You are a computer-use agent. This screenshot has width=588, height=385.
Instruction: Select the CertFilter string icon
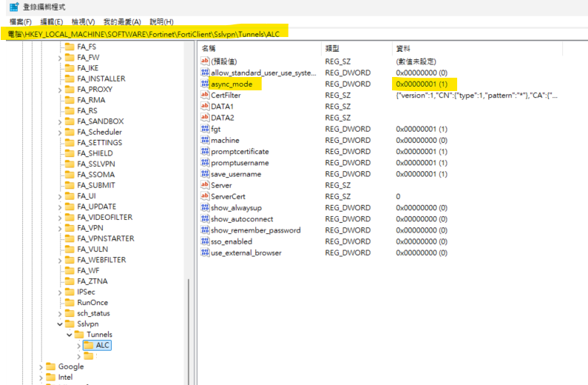coord(205,95)
